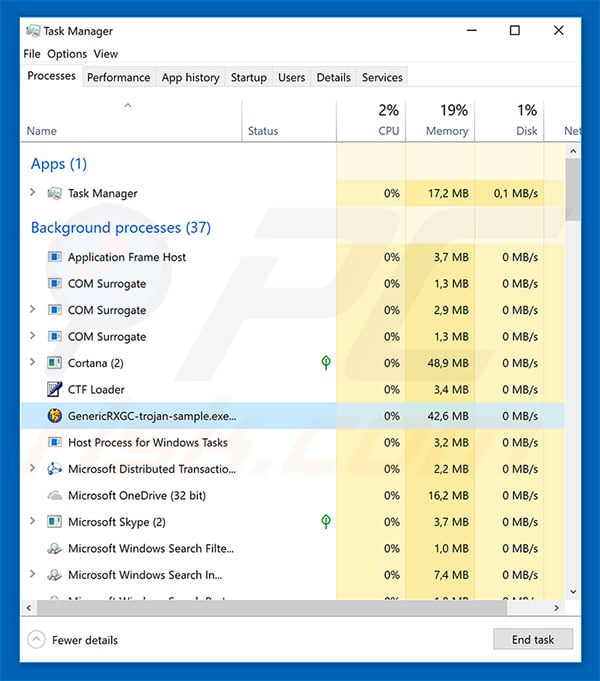Image resolution: width=600 pixels, height=681 pixels.
Task: Switch to the Details tab
Action: coord(333,77)
